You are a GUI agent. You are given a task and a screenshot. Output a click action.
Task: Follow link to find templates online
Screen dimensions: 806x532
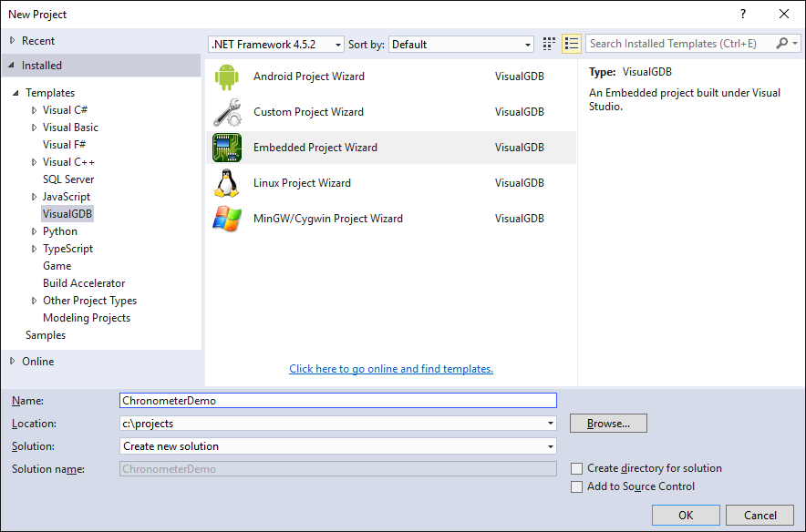pos(391,369)
